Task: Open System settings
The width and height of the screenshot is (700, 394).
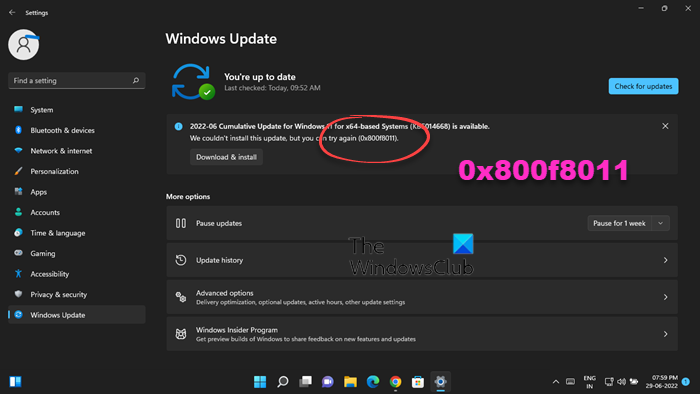Action: [77, 110]
